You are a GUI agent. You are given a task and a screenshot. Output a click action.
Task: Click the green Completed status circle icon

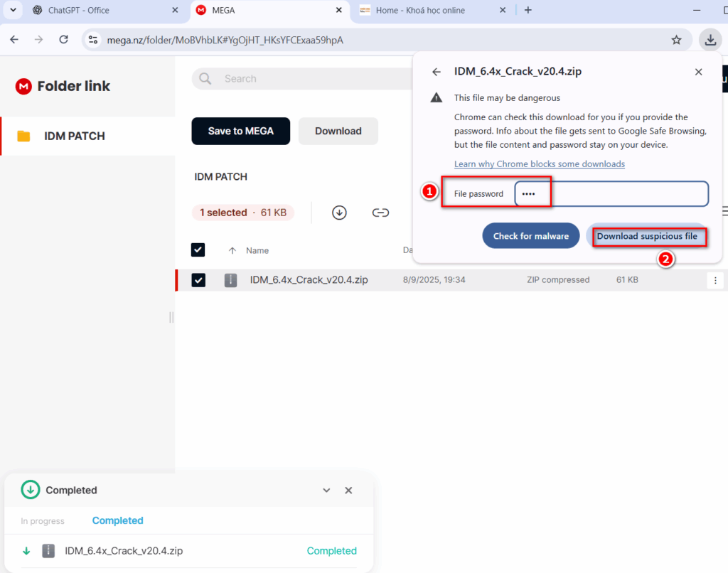point(30,490)
